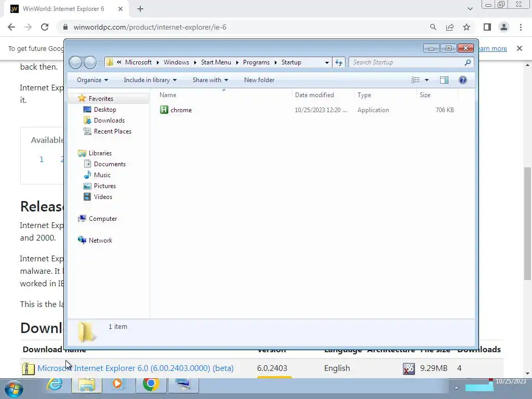Open Recent Places
The height and width of the screenshot is (399, 532).
coord(112,131)
